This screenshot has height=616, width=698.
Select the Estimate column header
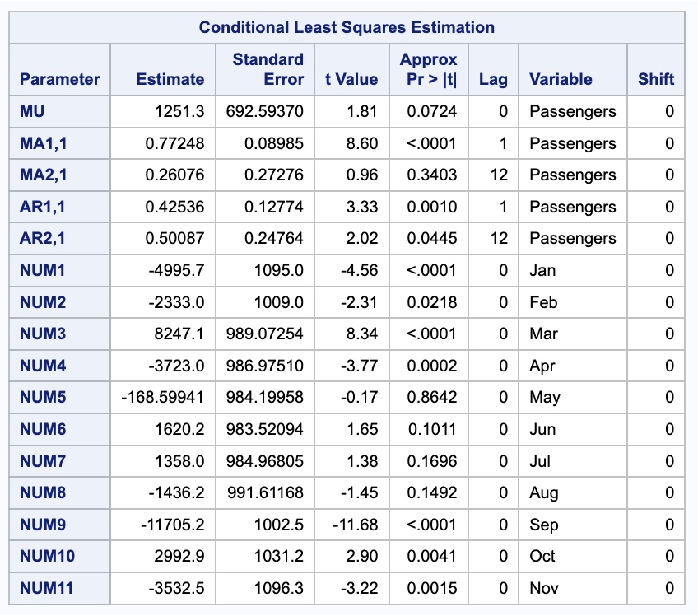(x=170, y=79)
